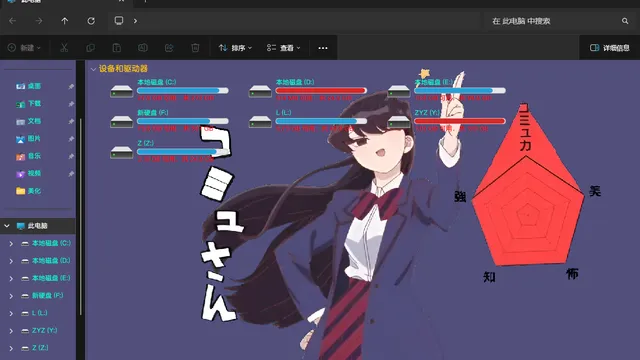
Task: Click the C: drive usage bar
Action: pos(183,91)
